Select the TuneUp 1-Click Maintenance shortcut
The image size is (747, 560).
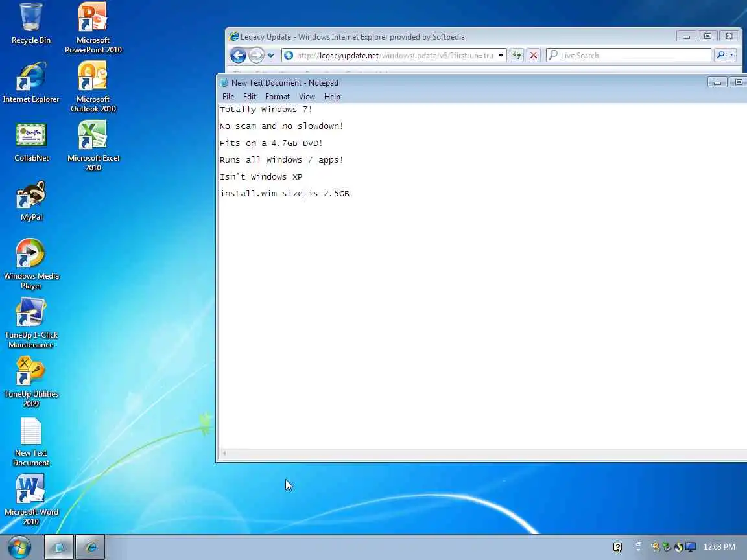pos(31,323)
